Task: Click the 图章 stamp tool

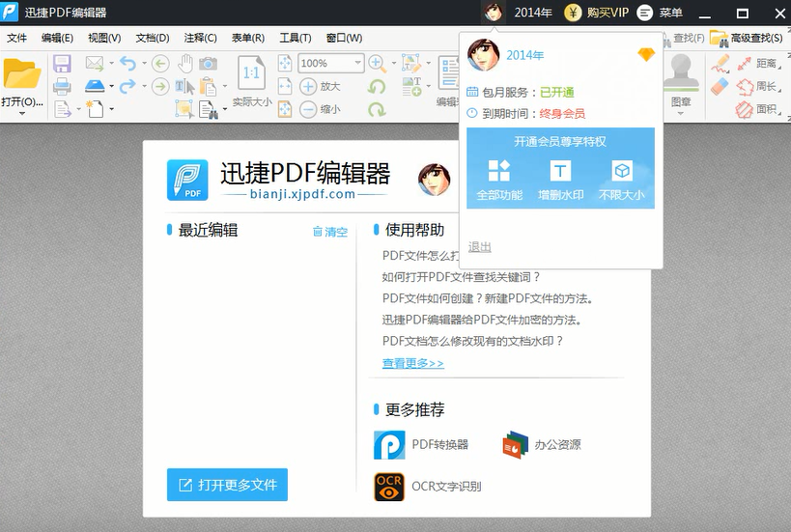Action: click(x=681, y=81)
